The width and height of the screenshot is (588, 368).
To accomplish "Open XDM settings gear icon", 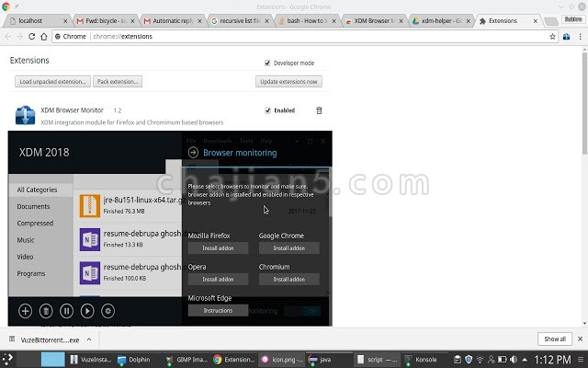I will pos(107,311).
